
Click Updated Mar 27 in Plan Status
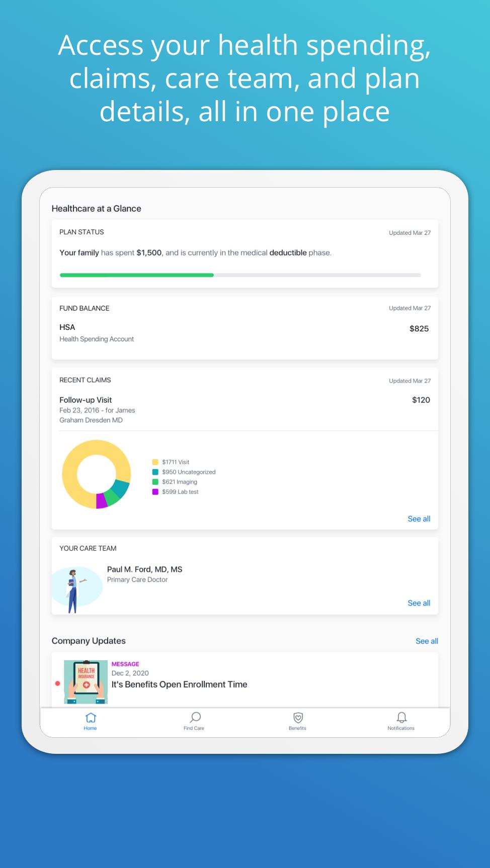click(410, 233)
